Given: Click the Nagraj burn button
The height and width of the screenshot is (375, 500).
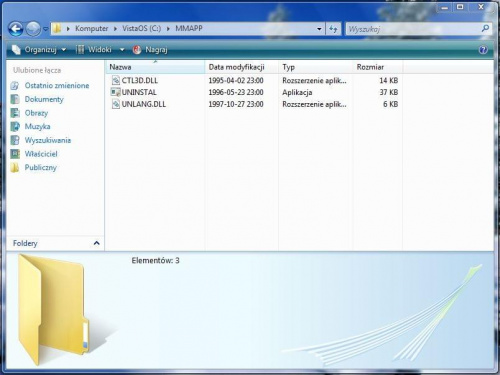Looking at the screenshot, I should click(x=150, y=50).
